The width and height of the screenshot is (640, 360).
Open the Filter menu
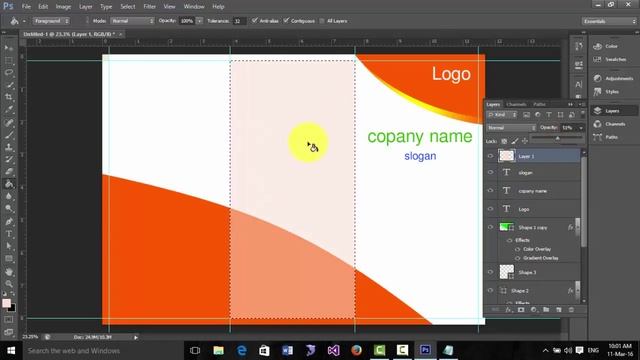click(149, 7)
